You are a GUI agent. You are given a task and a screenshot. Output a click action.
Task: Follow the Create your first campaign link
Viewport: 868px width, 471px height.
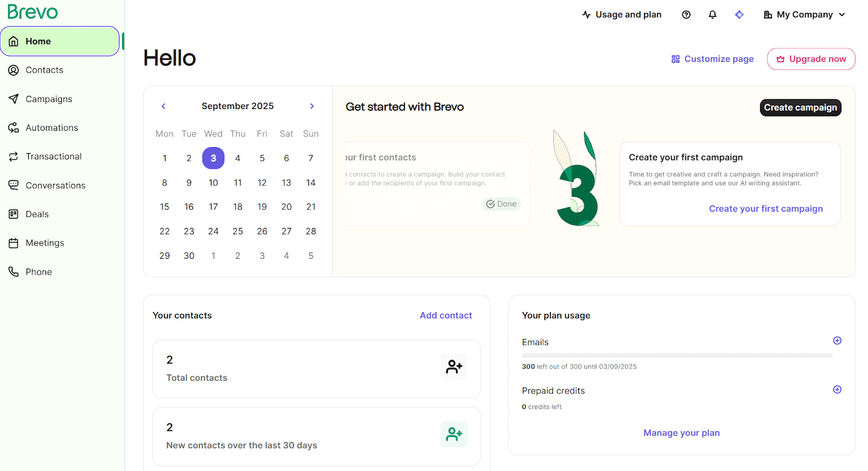765,209
